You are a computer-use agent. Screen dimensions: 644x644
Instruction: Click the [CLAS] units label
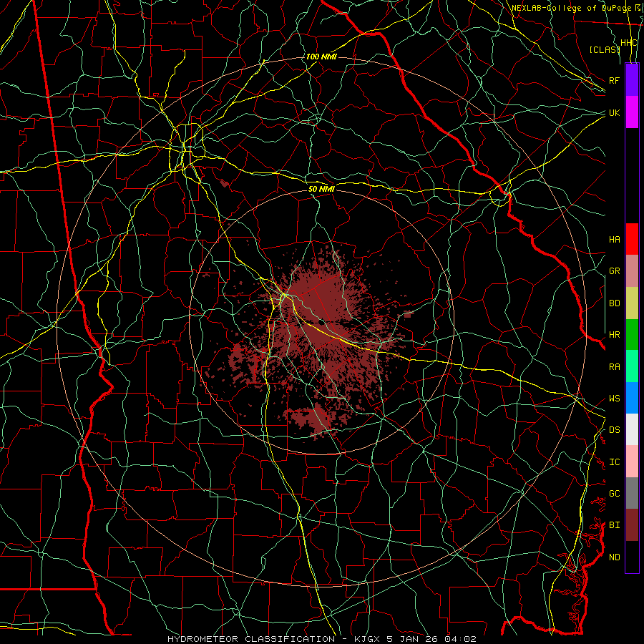click(x=605, y=49)
